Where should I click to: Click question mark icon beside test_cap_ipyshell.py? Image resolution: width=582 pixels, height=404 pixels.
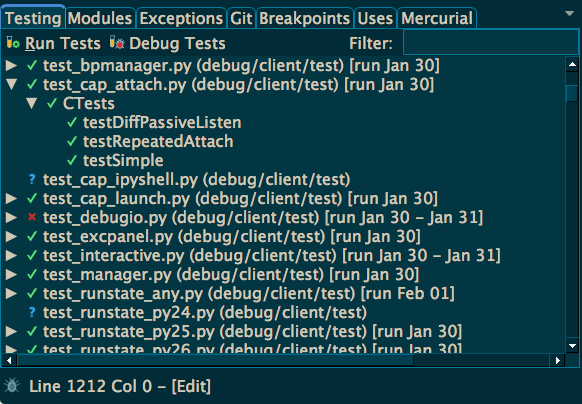click(x=32, y=179)
